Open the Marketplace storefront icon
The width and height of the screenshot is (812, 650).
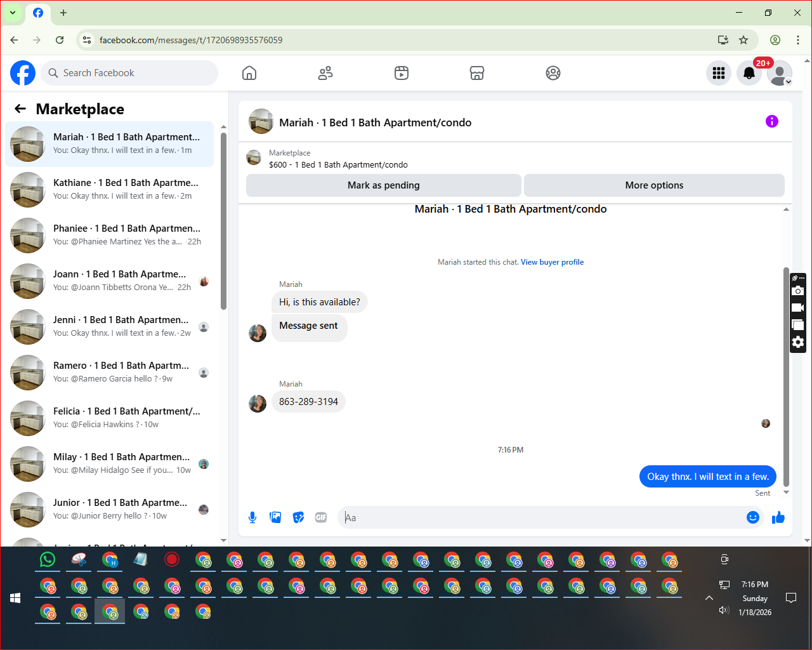477,73
